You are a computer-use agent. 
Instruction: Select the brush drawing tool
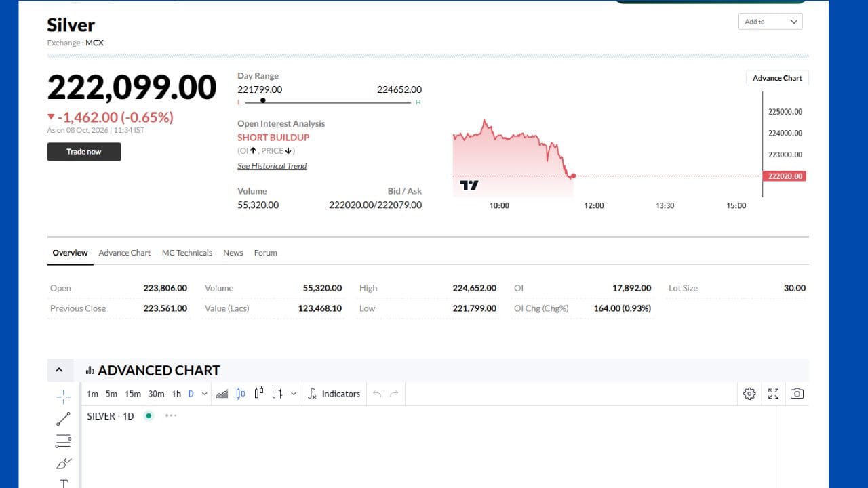click(x=63, y=464)
